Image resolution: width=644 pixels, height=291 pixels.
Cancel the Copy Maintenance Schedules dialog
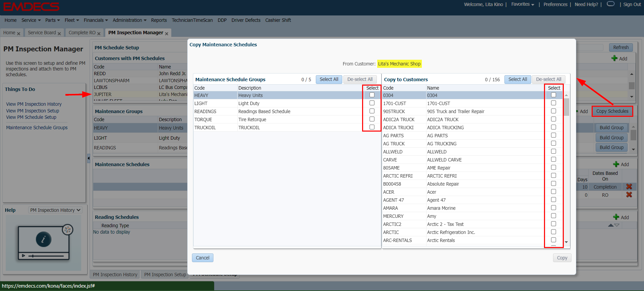(x=203, y=258)
